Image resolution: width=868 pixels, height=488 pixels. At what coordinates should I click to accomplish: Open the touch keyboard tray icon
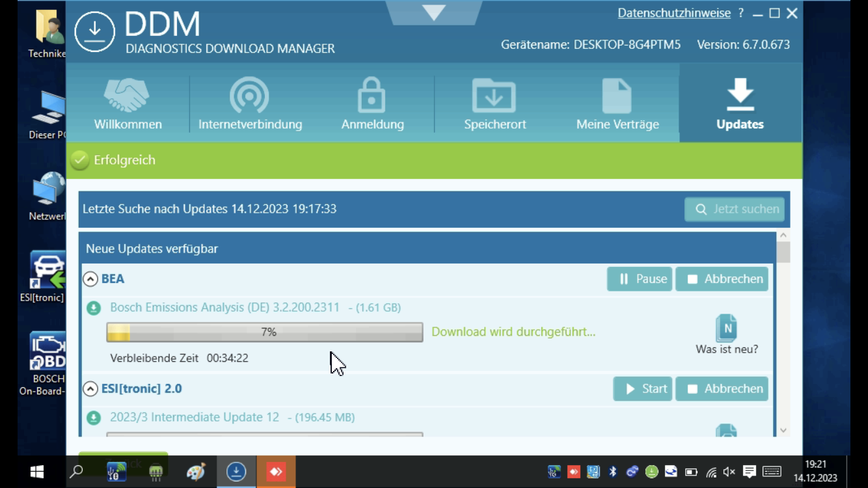point(772,472)
